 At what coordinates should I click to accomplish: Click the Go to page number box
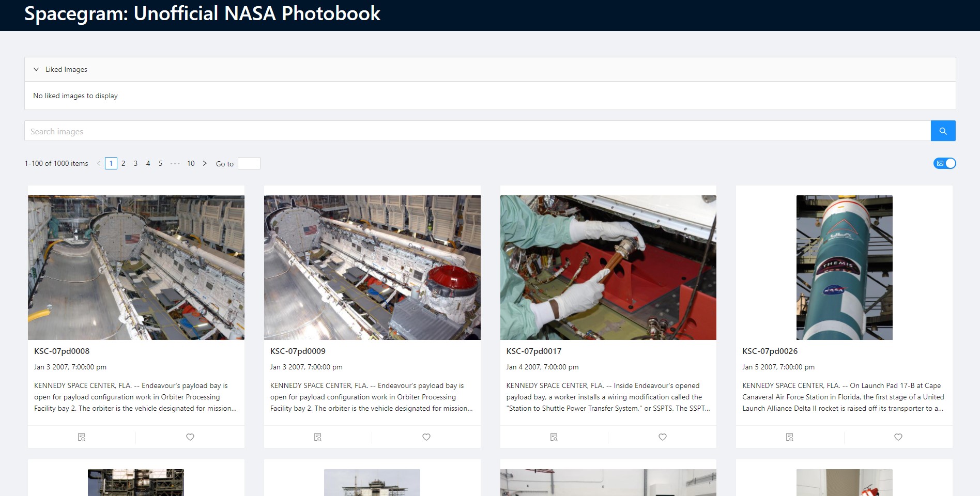[249, 163]
